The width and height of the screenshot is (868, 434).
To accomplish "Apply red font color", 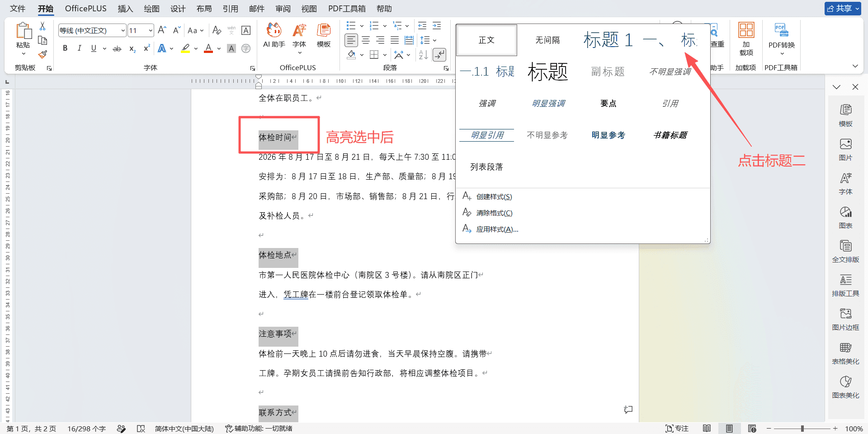I will (208, 48).
